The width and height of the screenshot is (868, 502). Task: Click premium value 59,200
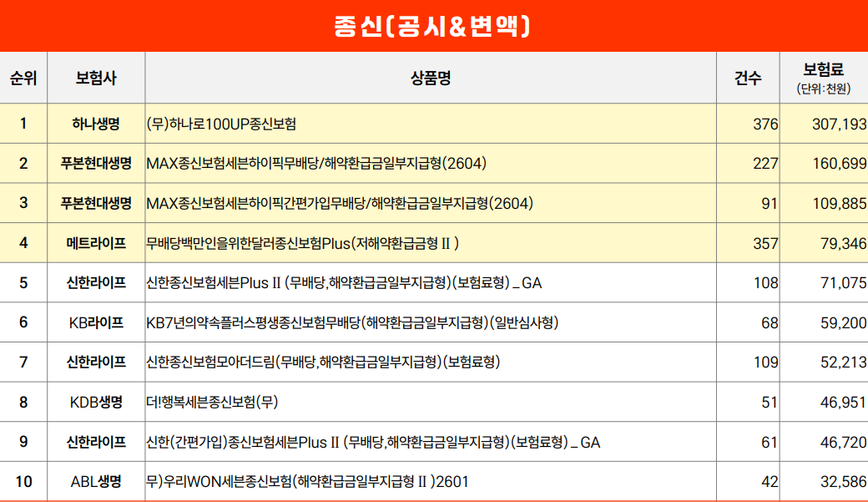pos(844,323)
